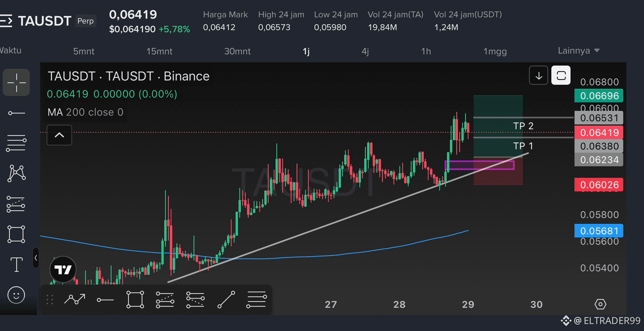644x331 pixels.
Task: Switch to 15mnt timeframe
Action: tap(159, 51)
